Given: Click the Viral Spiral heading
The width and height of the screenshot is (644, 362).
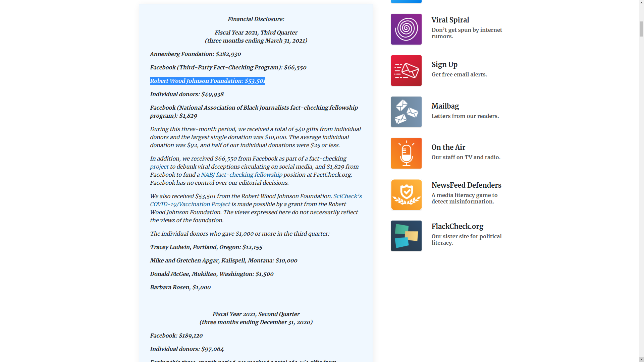Looking at the screenshot, I should coord(450,20).
